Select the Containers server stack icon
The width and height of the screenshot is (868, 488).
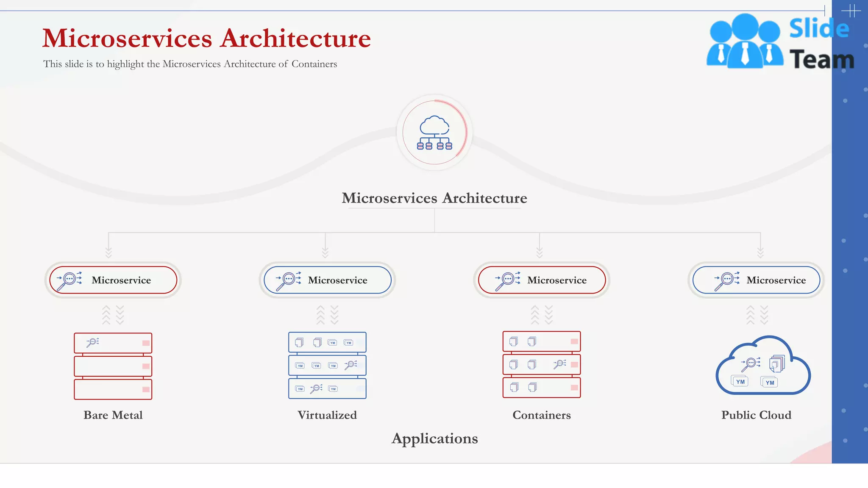[542, 364]
